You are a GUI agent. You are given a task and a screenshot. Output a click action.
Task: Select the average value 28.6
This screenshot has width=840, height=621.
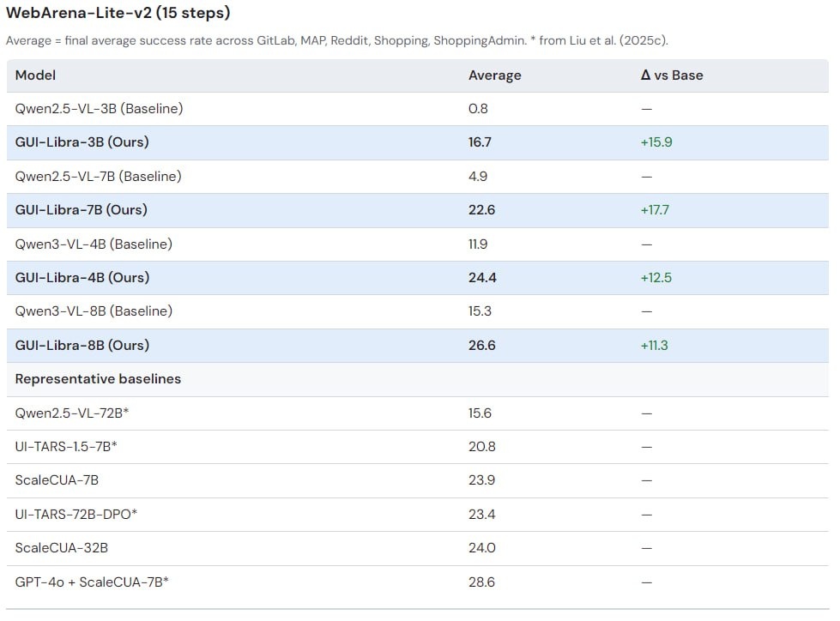[481, 582]
